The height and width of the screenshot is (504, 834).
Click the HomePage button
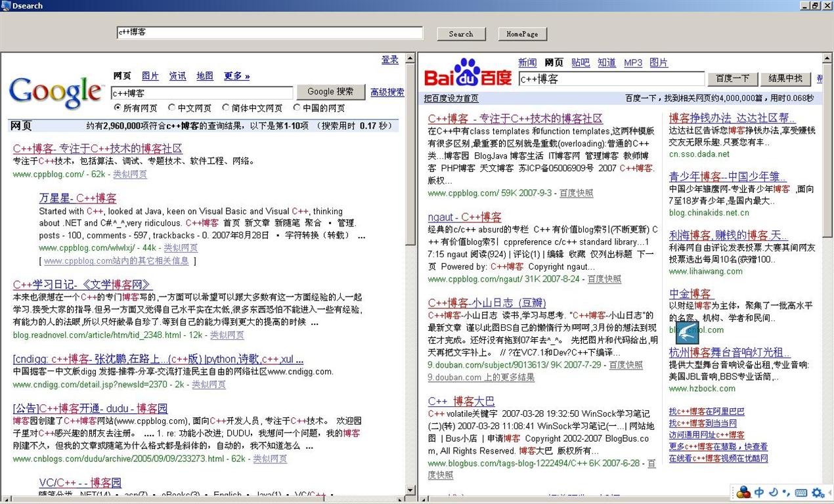pos(522,34)
